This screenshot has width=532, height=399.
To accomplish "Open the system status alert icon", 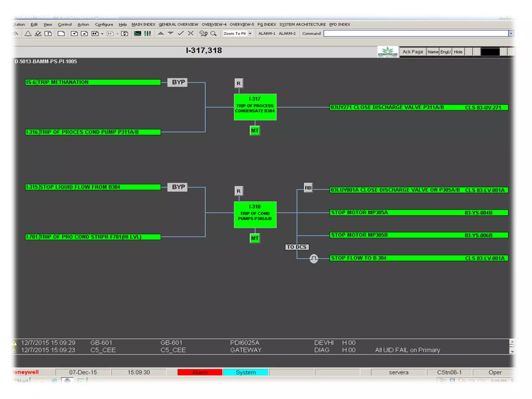I will (48, 34).
